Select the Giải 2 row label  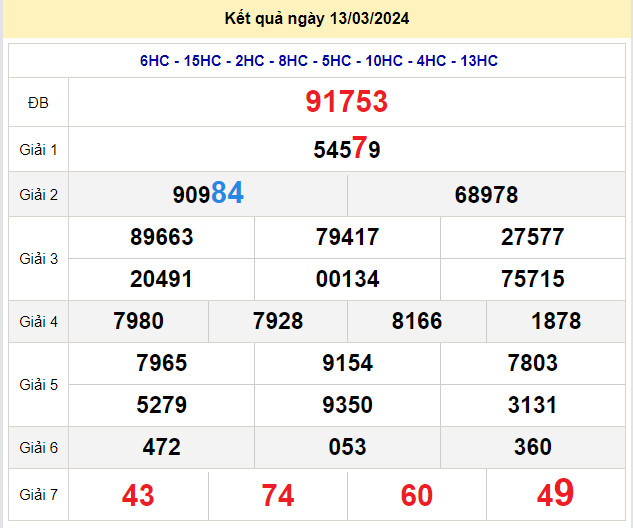38,195
